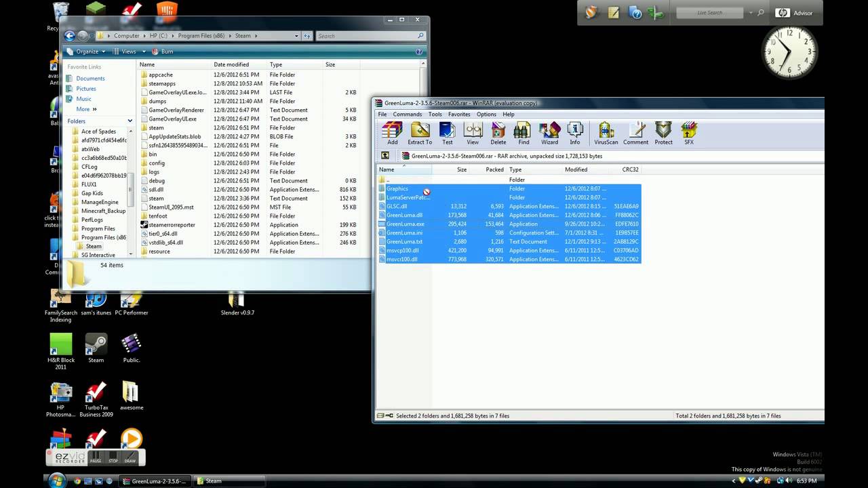Open the View tool in WinRAR
Image resolution: width=868 pixels, height=488 pixels.
(473, 133)
